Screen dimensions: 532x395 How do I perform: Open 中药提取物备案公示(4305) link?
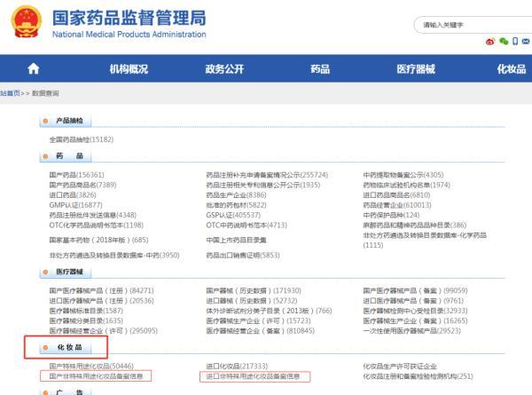coord(403,175)
